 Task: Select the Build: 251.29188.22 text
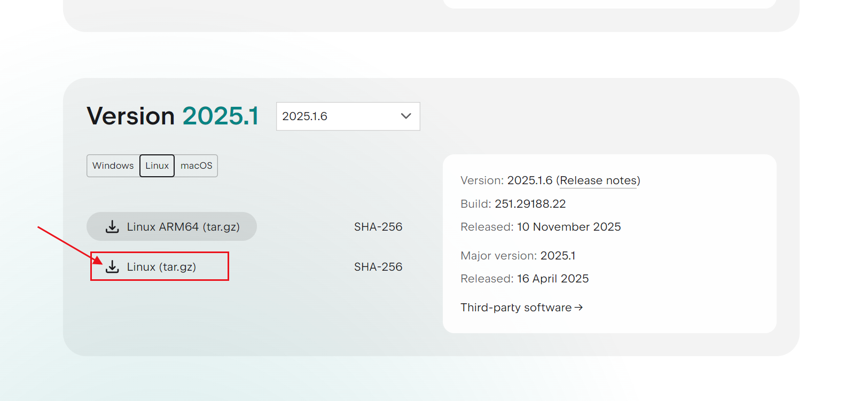coord(513,204)
